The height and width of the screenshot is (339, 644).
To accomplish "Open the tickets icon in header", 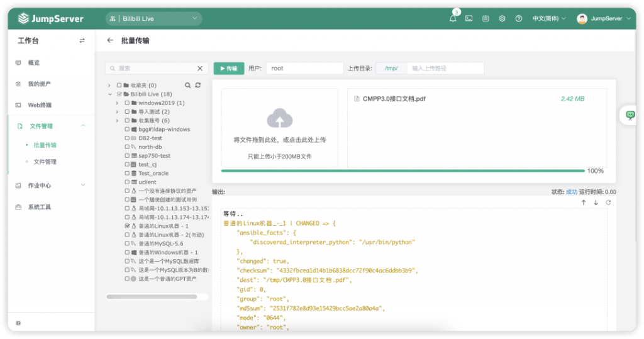I will [486, 18].
